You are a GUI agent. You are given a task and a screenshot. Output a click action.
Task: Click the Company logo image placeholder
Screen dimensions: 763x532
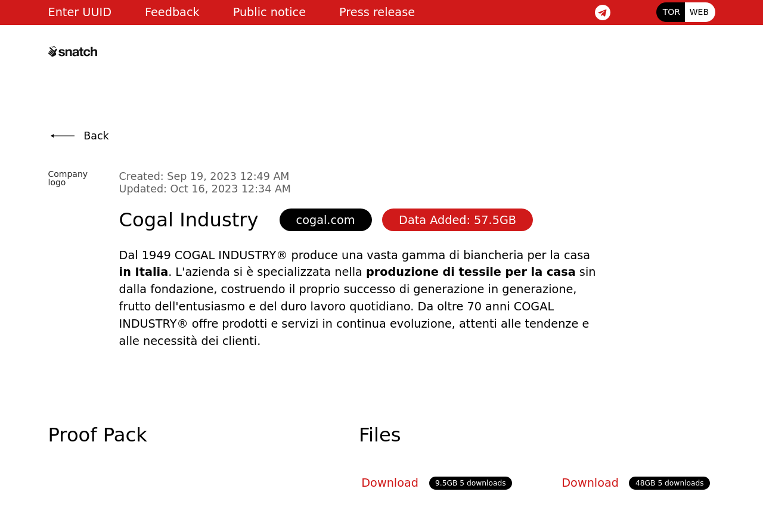click(x=67, y=178)
